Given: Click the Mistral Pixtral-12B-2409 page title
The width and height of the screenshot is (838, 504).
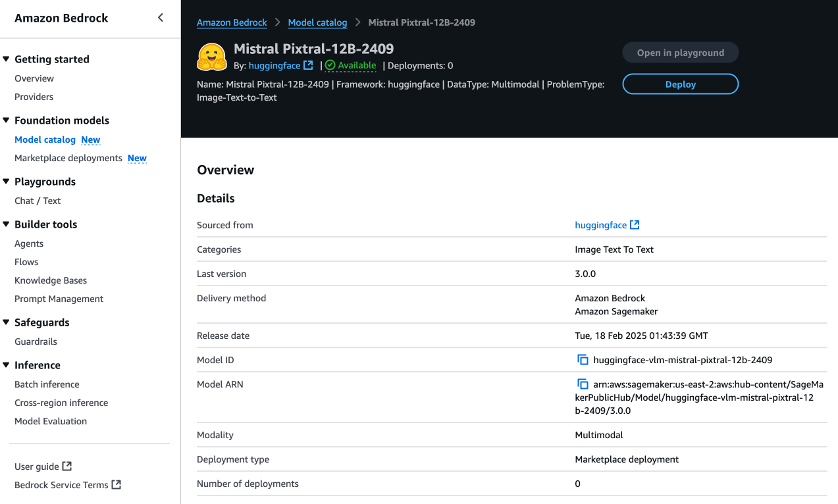Looking at the screenshot, I should [x=313, y=49].
